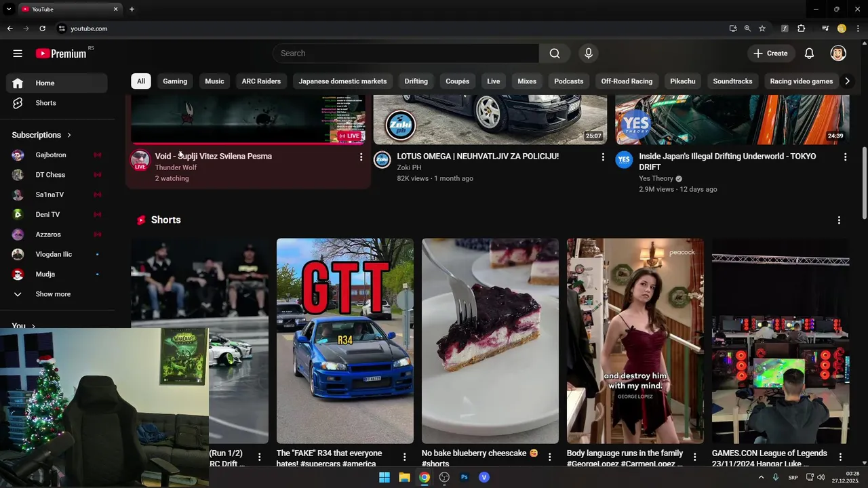Image resolution: width=868 pixels, height=488 pixels.
Task: Open the hamburger guide menu
Action: point(18,54)
